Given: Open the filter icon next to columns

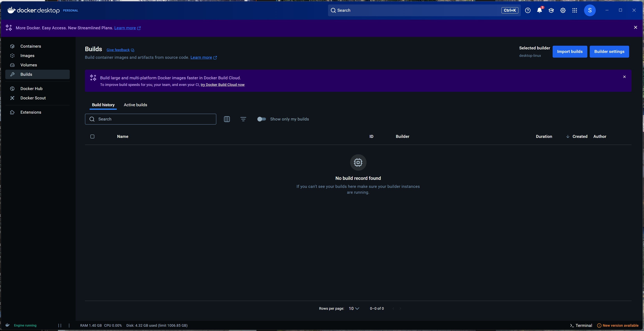Looking at the screenshot, I should pyautogui.click(x=243, y=119).
